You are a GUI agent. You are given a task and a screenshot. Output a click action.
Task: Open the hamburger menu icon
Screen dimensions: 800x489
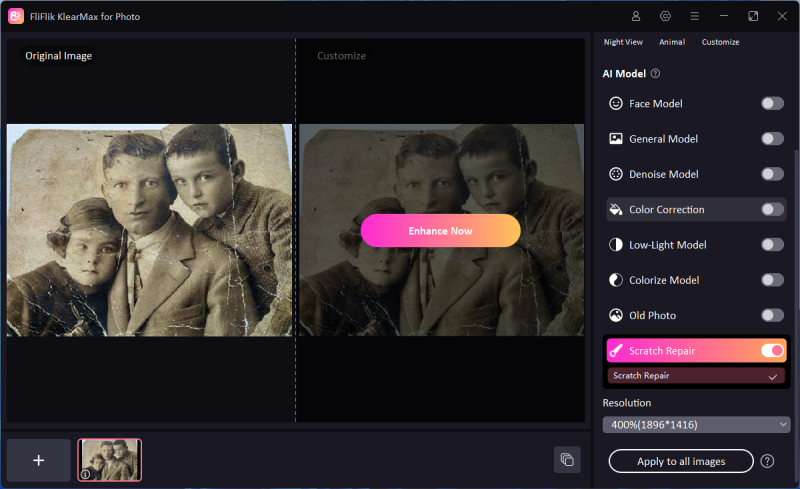point(694,16)
